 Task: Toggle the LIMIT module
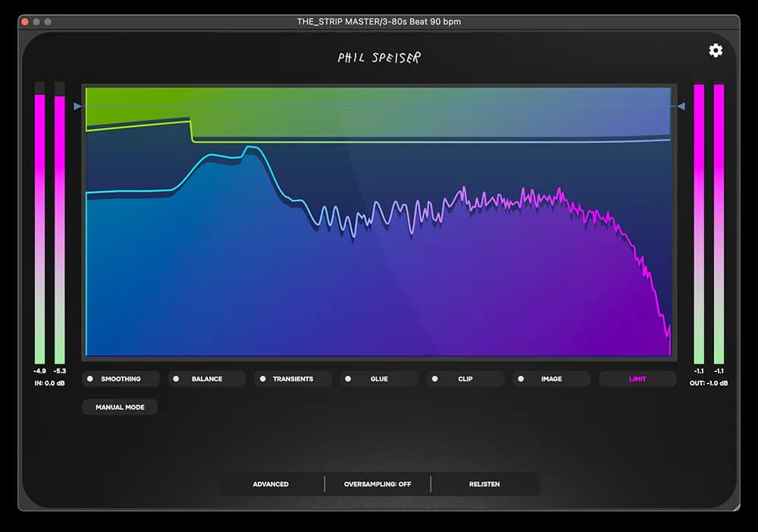637,379
